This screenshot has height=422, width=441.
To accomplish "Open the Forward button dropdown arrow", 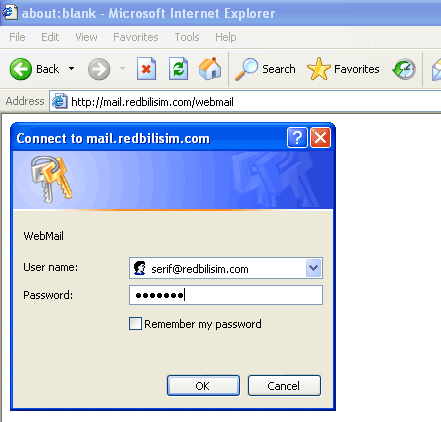I will (123, 69).
